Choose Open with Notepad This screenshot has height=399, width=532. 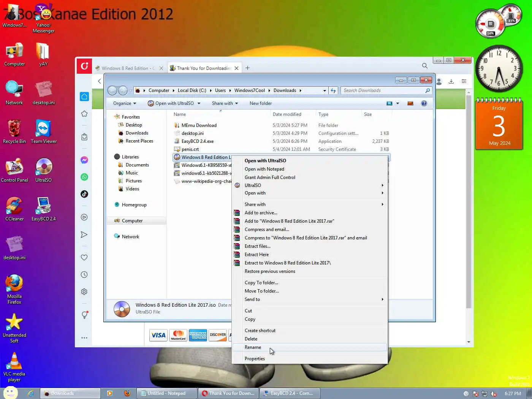coord(310,169)
